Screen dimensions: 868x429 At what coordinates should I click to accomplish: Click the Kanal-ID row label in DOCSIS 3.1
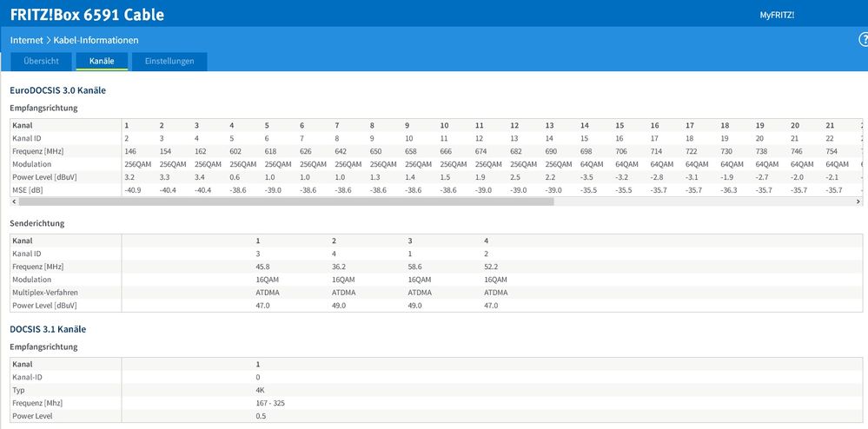[27, 377]
